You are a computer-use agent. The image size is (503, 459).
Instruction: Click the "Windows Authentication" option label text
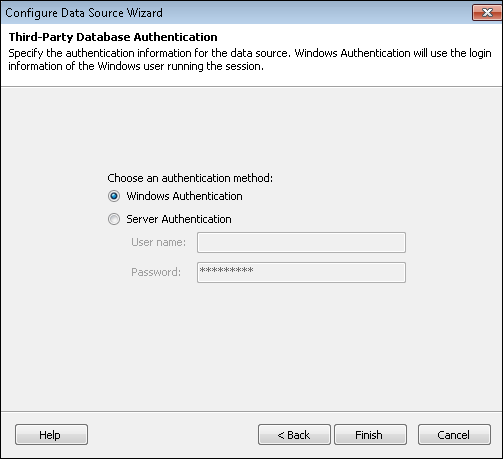coord(184,196)
